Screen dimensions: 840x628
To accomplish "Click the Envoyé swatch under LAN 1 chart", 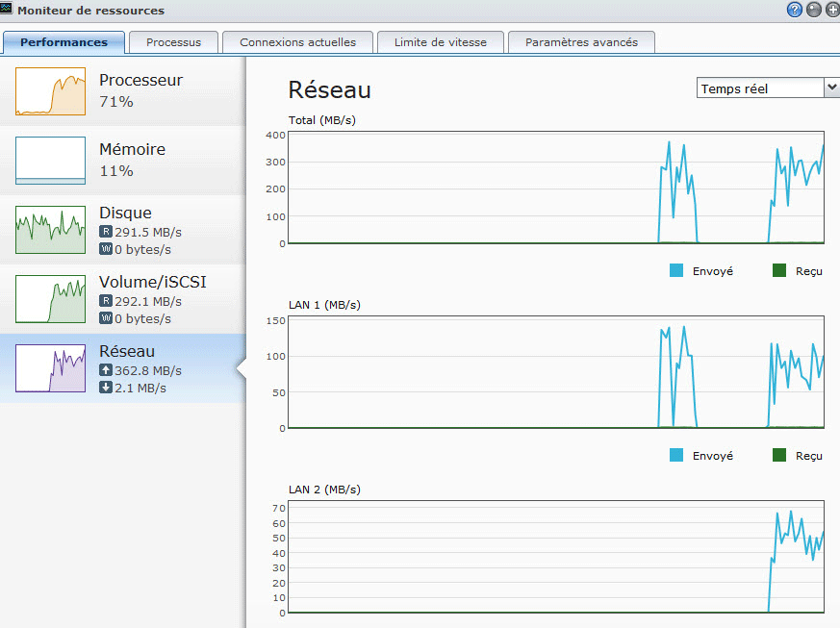I will tap(676, 455).
